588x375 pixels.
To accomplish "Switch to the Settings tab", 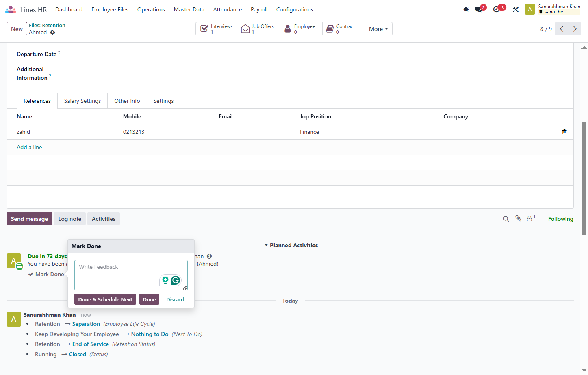I will point(163,101).
